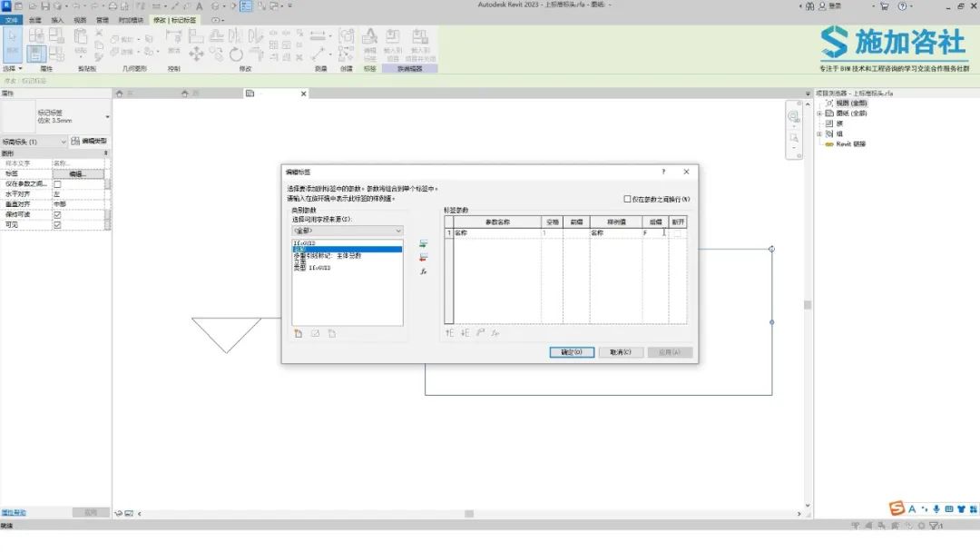Open the 选择 panel dropdown in ribbon

coord(13,69)
